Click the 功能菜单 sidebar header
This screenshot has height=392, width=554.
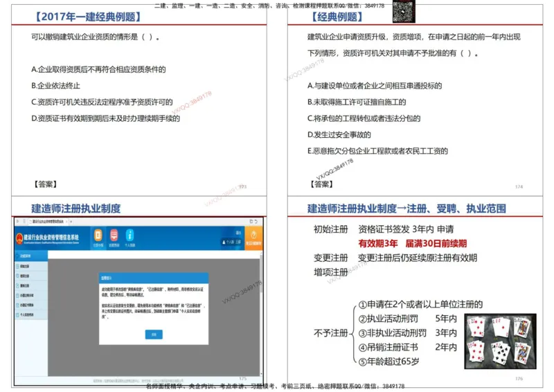pos(30,256)
